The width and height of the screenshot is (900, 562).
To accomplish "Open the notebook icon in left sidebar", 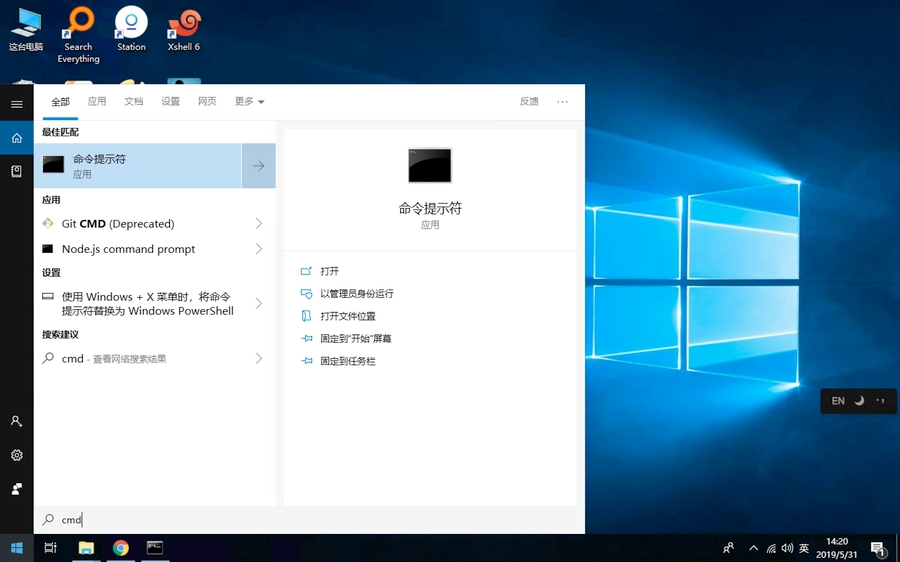I will tap(16, 172).
